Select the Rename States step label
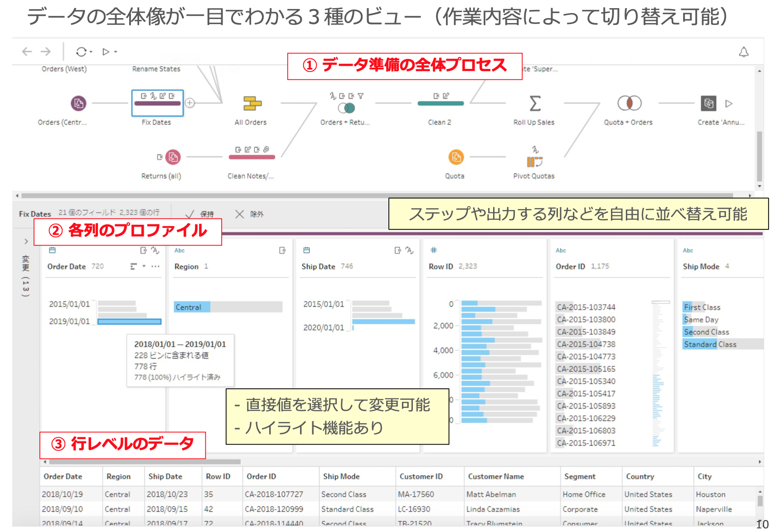Image resolution: width=775 pixels, height=532 pixels. [x=156, y=69]
